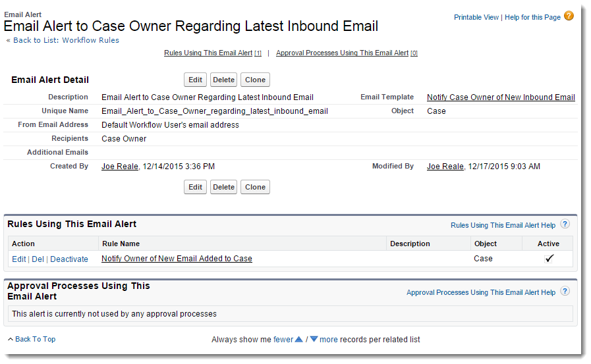The width and height of the screenshot is (591, 364).
Task: Open Rules Using This Email Alert Help link
Action: [503, 225]
